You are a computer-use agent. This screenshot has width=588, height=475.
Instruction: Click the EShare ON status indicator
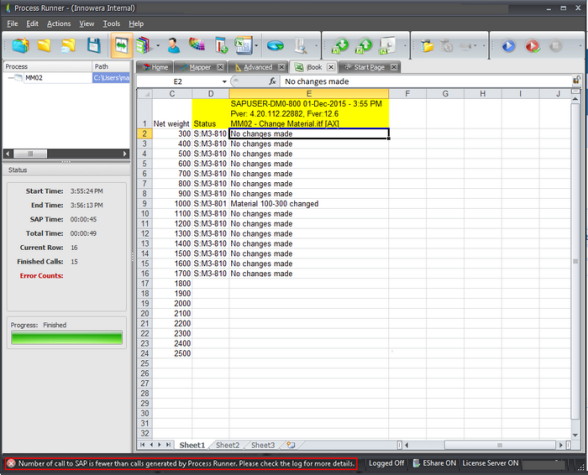click(x=434, y=463)
